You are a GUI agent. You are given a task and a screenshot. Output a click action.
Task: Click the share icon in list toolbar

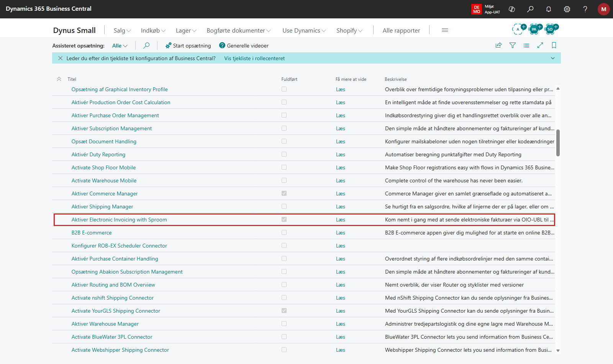[498, 45]
